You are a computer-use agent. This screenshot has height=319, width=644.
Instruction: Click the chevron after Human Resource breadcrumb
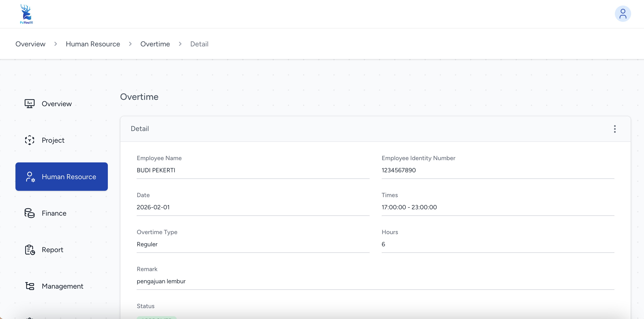pos(130,44)
